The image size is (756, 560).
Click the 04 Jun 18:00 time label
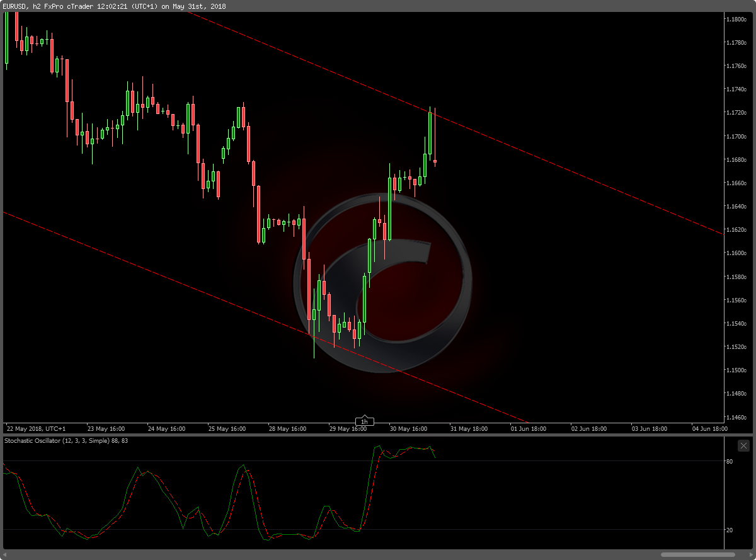coord(711,428)
